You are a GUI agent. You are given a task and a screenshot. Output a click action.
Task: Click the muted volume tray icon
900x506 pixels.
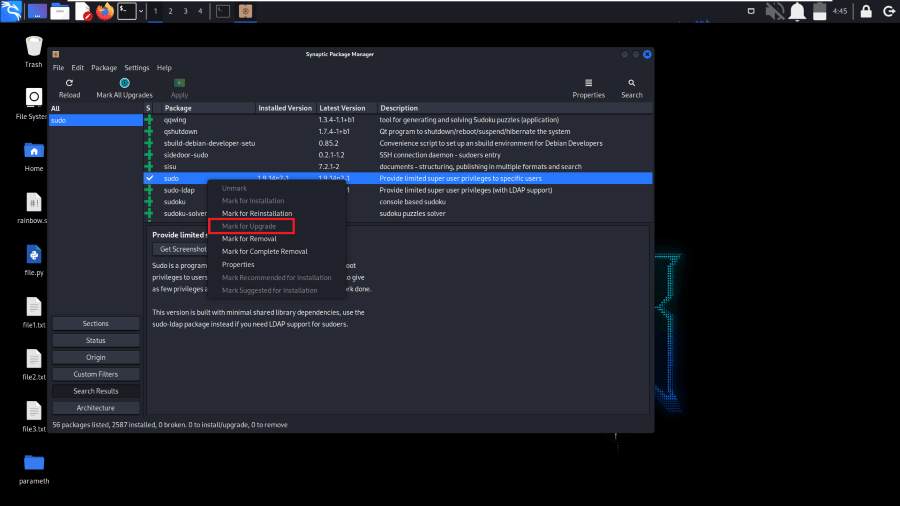[x=775, y=11]
